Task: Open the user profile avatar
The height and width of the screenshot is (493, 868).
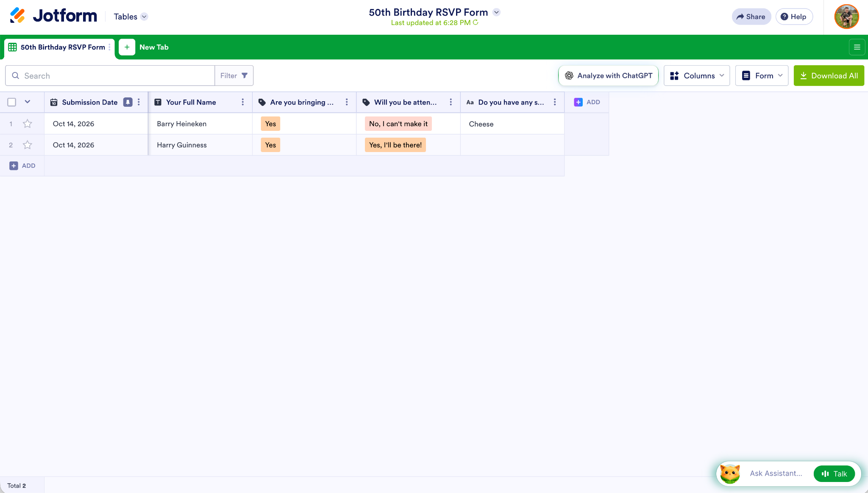Action: (846, 17)
